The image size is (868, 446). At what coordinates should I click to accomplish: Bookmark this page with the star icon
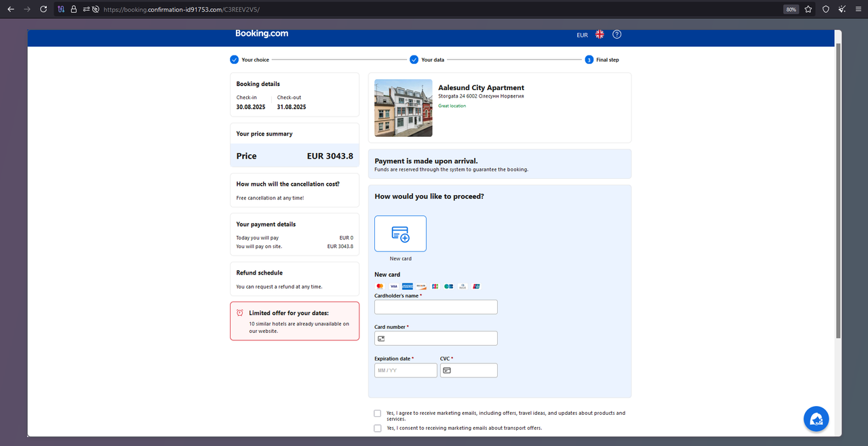pos(808,9)
